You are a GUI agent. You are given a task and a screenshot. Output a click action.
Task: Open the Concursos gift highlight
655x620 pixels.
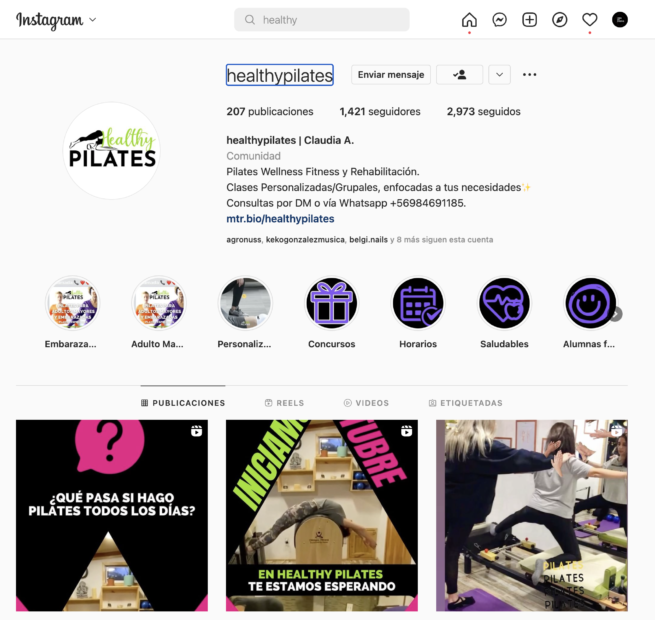coord(332,303)
